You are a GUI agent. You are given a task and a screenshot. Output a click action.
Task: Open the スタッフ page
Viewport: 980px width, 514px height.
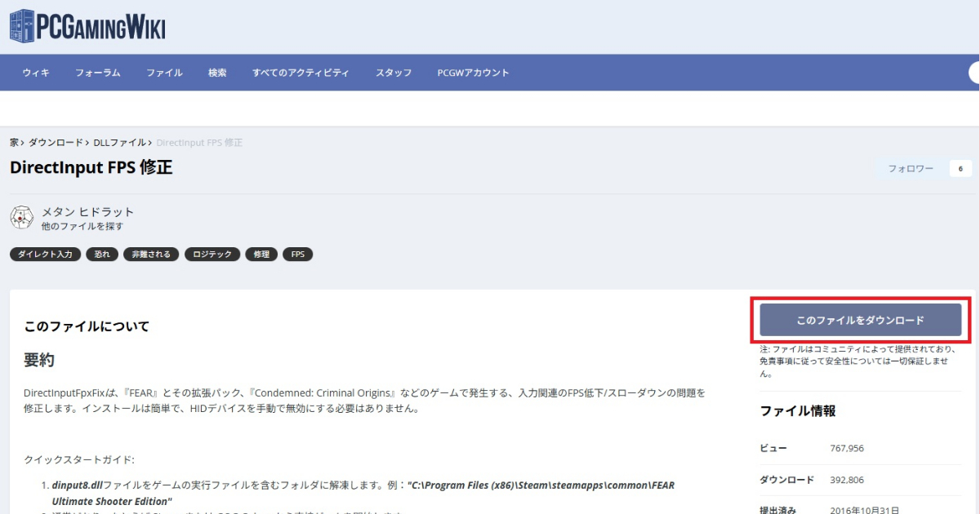click(393, 73)
